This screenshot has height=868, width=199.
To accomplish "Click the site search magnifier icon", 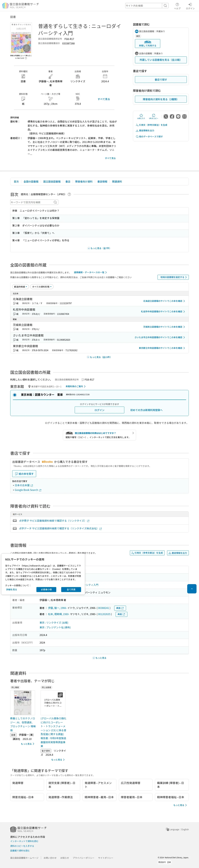I will (165, 6).
